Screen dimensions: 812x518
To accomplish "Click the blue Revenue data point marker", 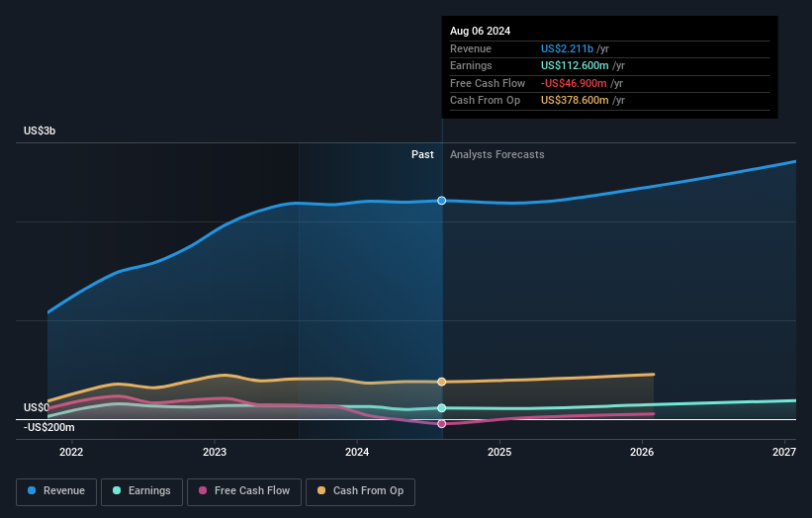I will point(442,201).
